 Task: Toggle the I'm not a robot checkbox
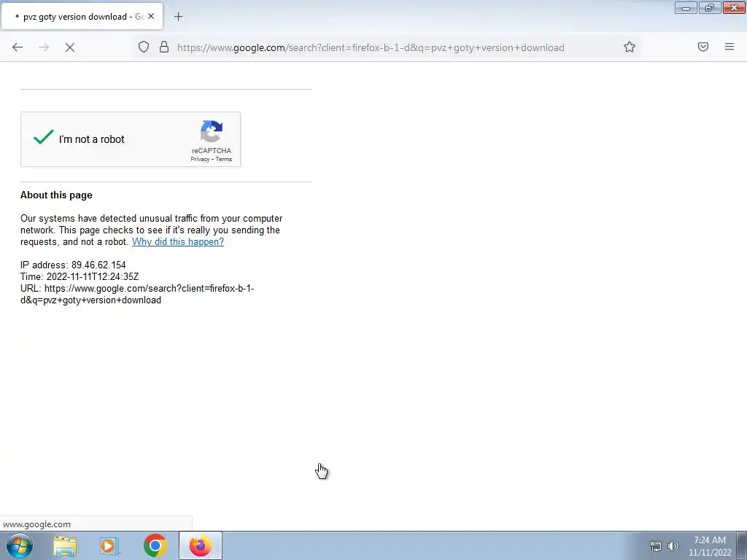click(x=43, y=138)
